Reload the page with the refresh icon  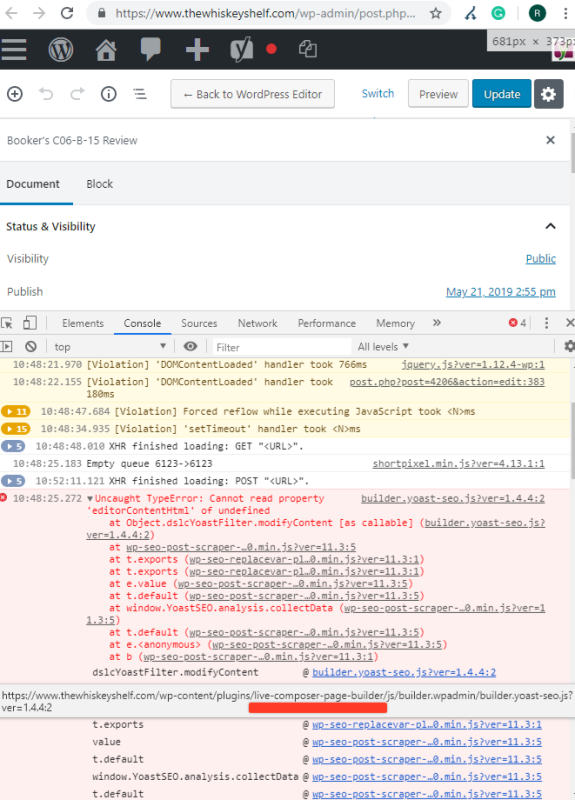67,12
